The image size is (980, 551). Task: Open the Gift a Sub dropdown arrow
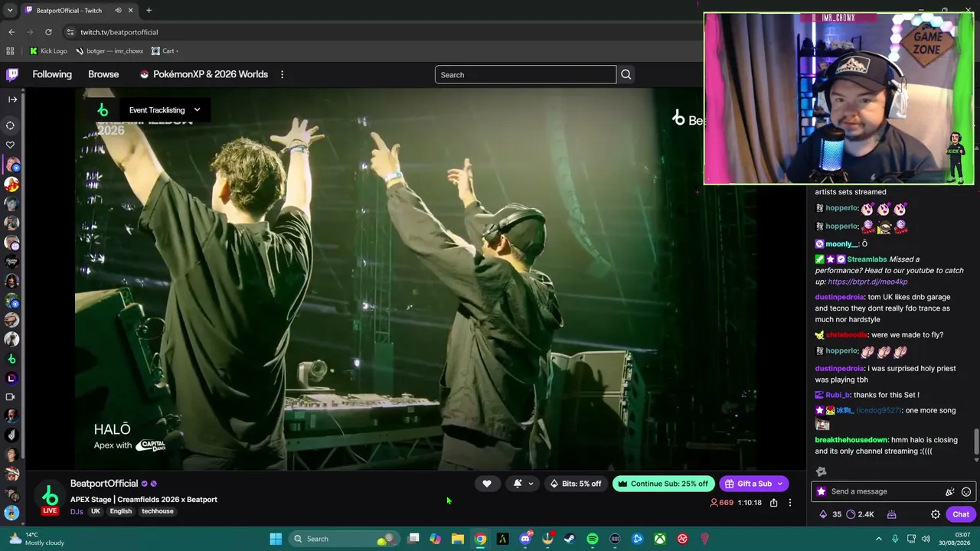pyautogui.click(x=780, y=484)
